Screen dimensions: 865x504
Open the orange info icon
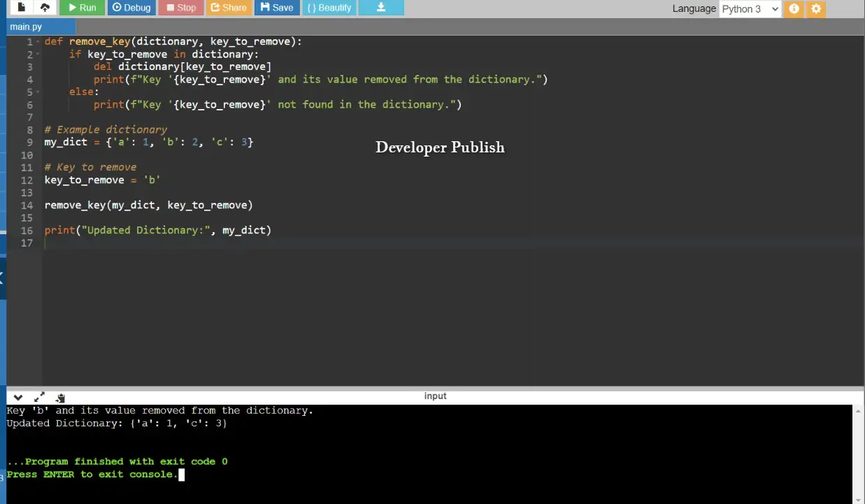click(x=794, y=8)
